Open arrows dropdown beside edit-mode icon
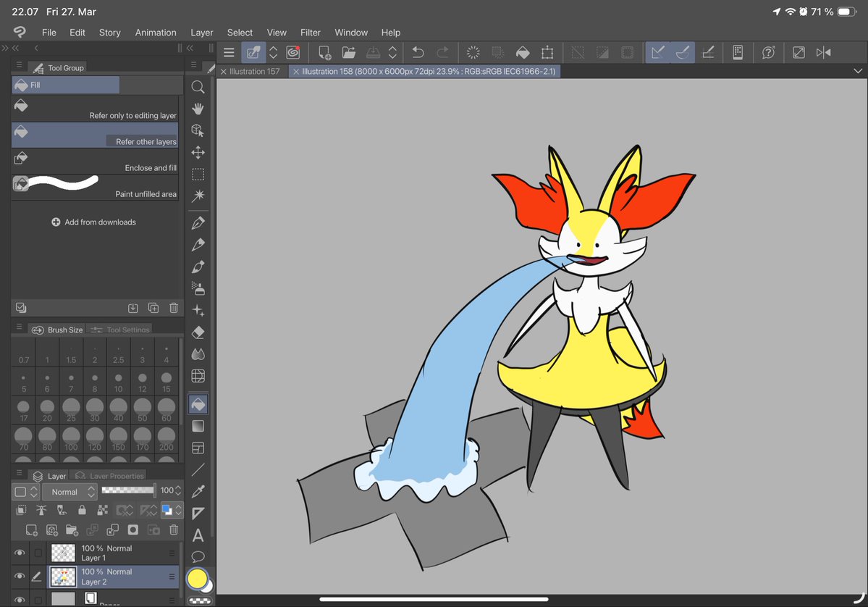 (x=274, y=53)
